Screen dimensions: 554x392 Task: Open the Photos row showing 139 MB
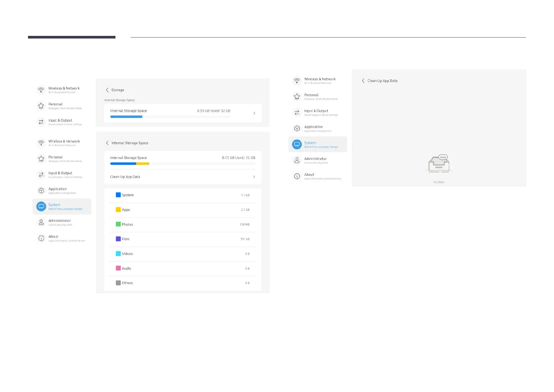[183, 224]
